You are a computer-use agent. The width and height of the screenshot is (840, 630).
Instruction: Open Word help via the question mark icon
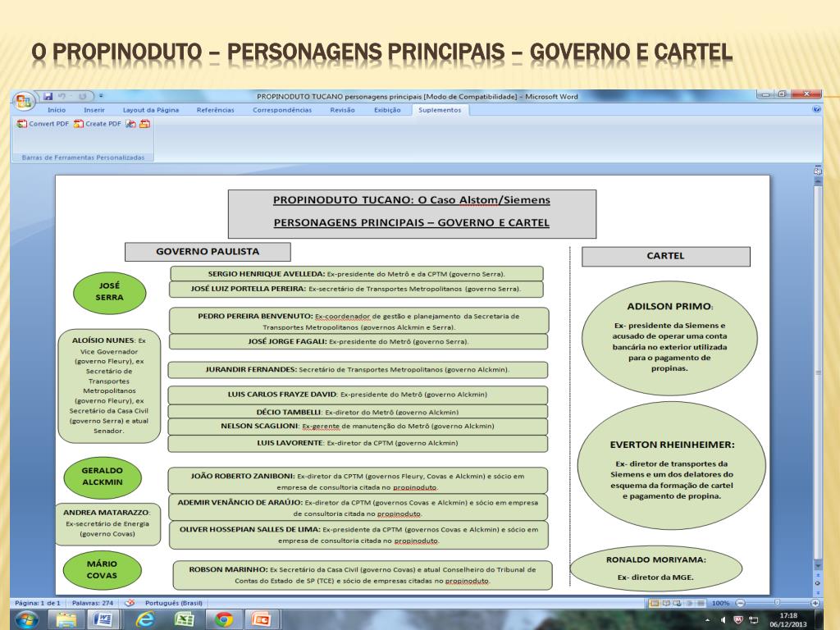(x=816, y=109)
